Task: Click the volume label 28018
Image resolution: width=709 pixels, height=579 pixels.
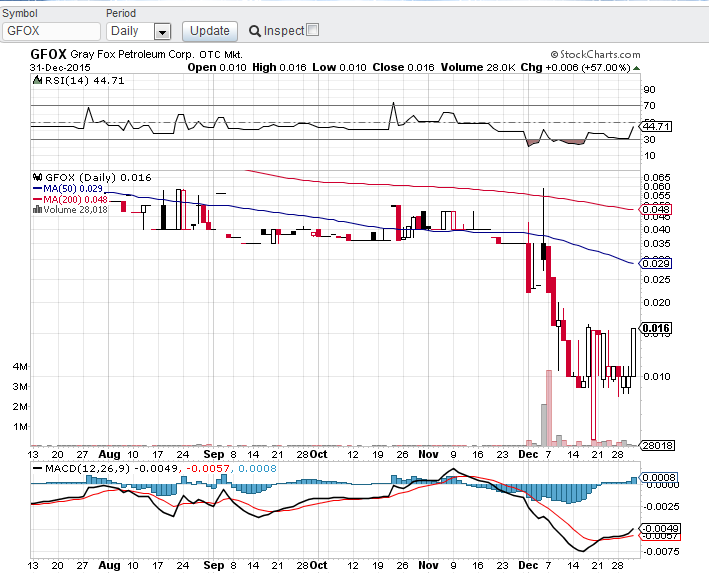Action: [x=657, y=446]
